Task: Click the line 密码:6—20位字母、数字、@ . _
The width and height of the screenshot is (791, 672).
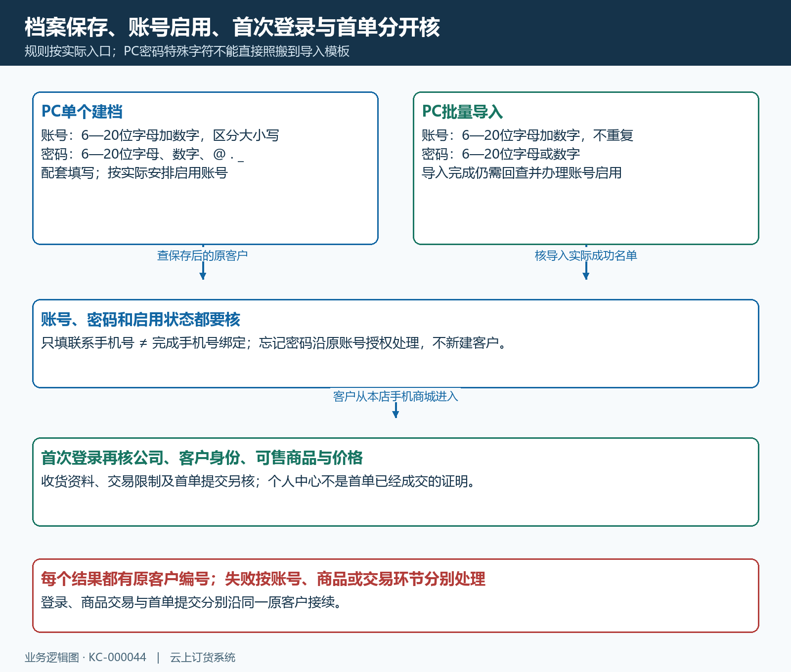Action: point(142,154)
